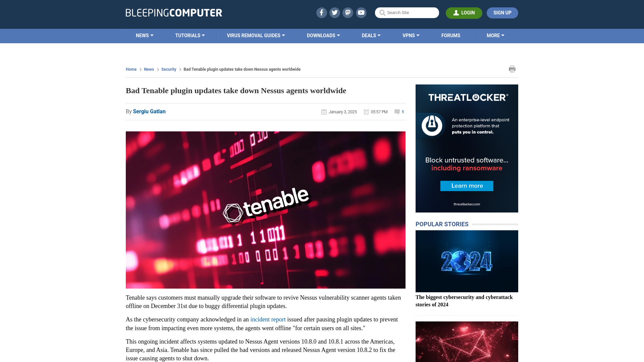Open the incident report hyperlink

tap(268, 319)
